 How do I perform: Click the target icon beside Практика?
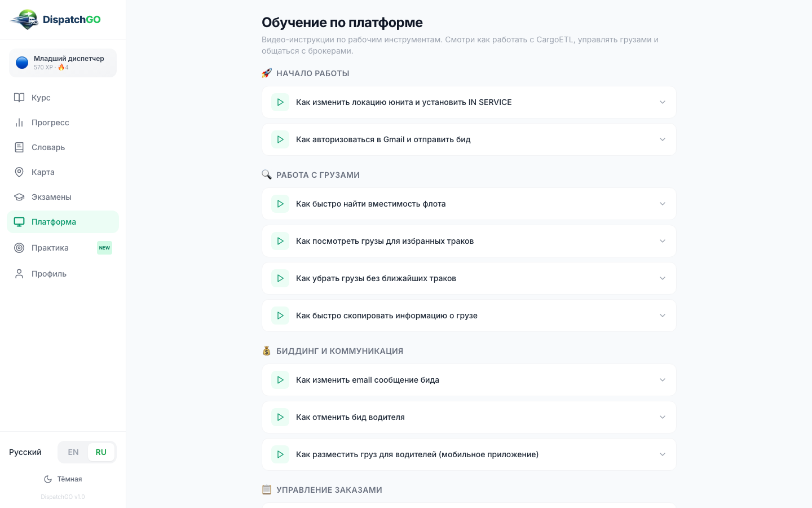(x=19, y=248)
